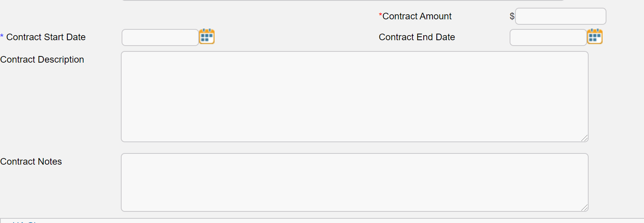The image size is (644, 223).
Task: Click the Contract Notes resize grip
Action: (584, 208)
